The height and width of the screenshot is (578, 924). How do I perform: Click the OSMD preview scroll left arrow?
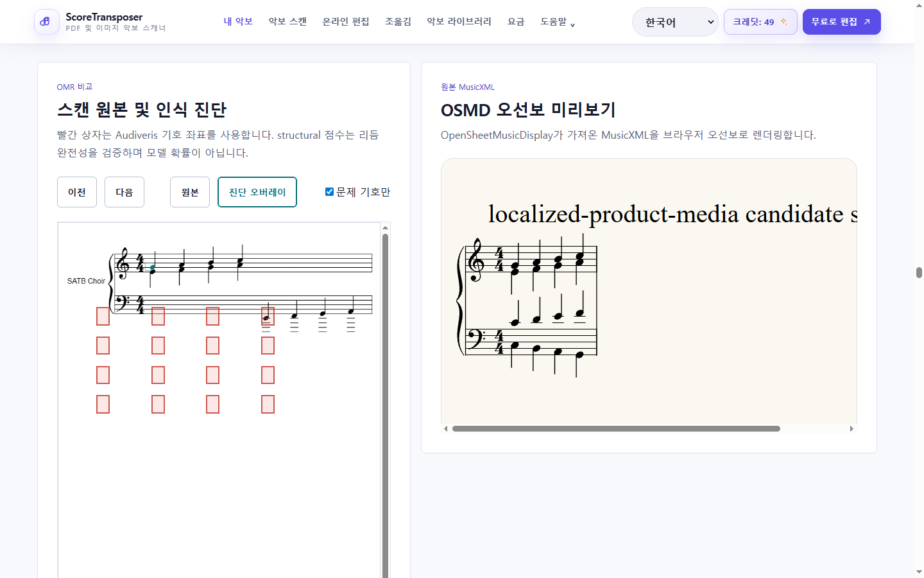(x=445, y=428)
